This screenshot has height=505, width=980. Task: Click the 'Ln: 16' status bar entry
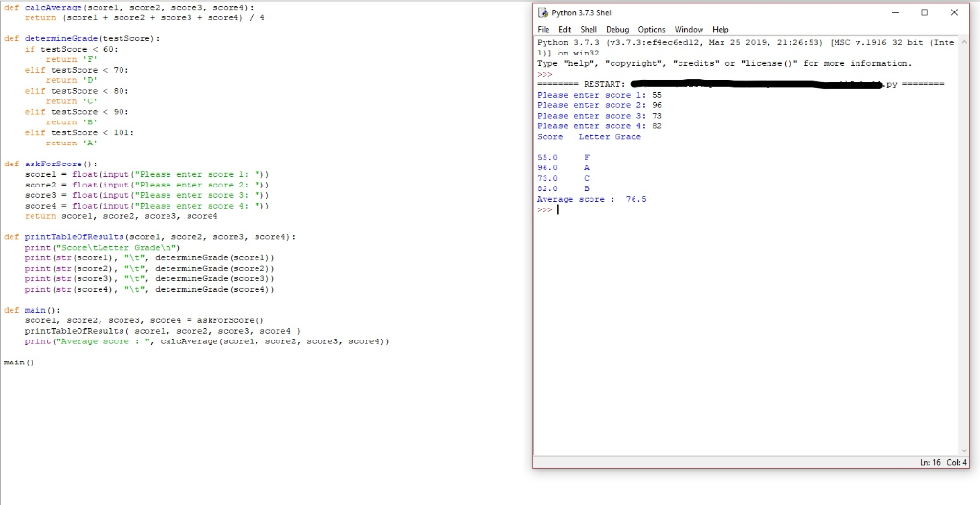(x=929, y=463)
